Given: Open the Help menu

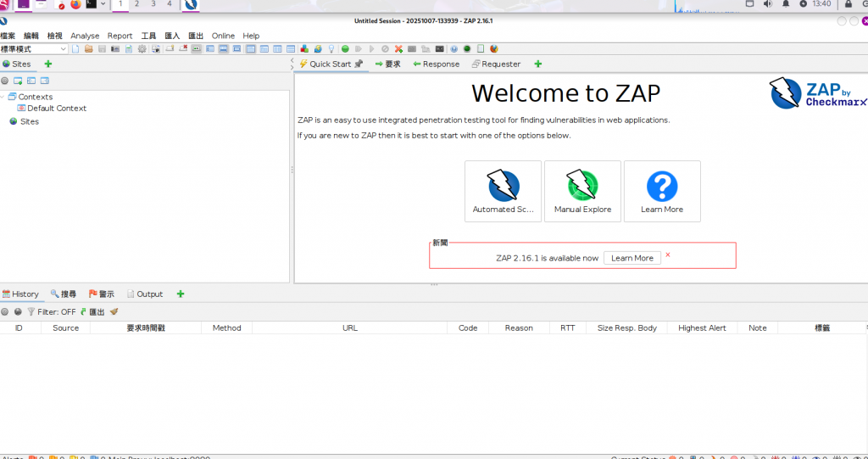Looking at the screenshot, I should pyautogui.click(x=251, y=36).
